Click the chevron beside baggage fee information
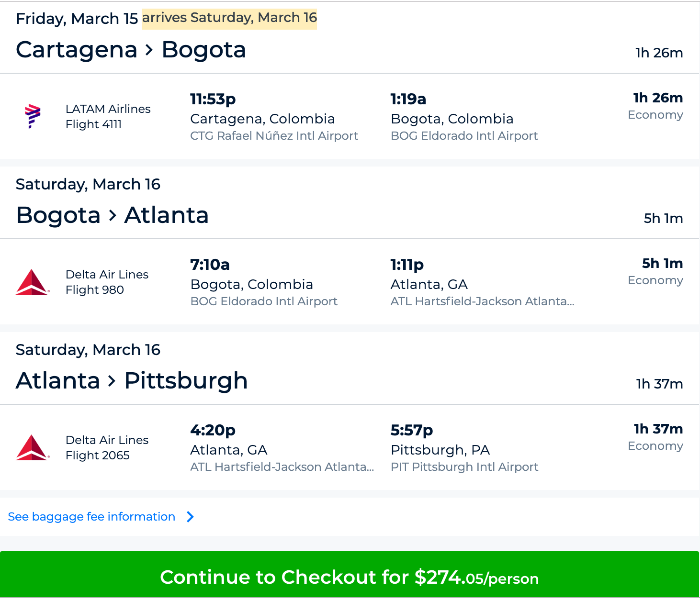The image size is (700, 600). pos(190,517)
